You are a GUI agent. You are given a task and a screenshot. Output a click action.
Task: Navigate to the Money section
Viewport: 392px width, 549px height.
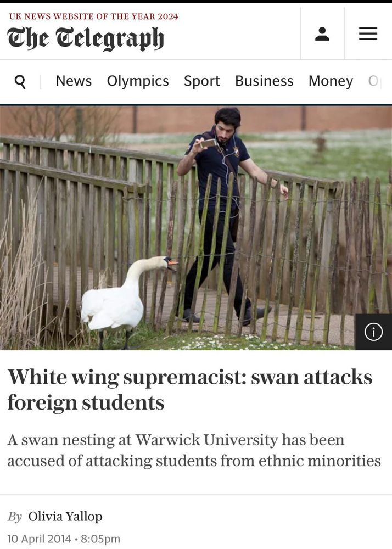[331, 81]
